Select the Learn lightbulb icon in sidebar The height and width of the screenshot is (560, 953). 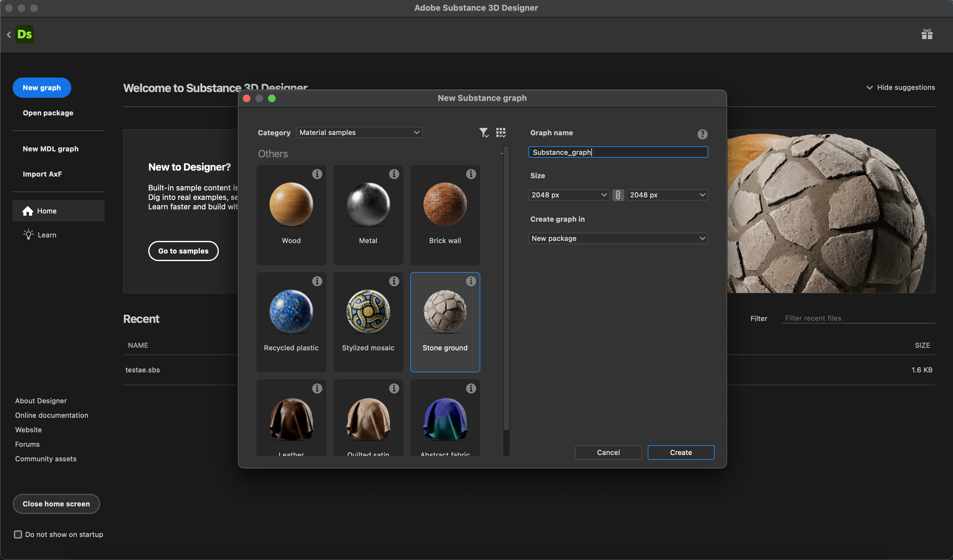click(x=28, y=234)
